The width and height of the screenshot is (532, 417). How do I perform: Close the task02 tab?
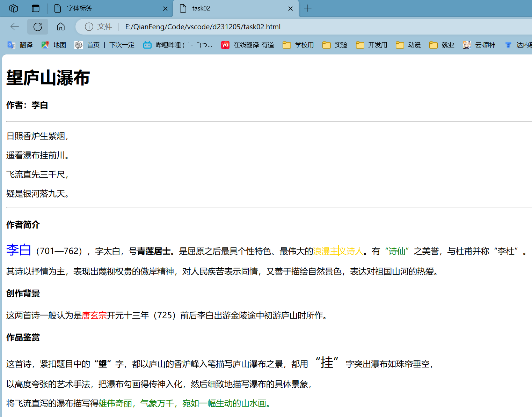click(290, 9)
